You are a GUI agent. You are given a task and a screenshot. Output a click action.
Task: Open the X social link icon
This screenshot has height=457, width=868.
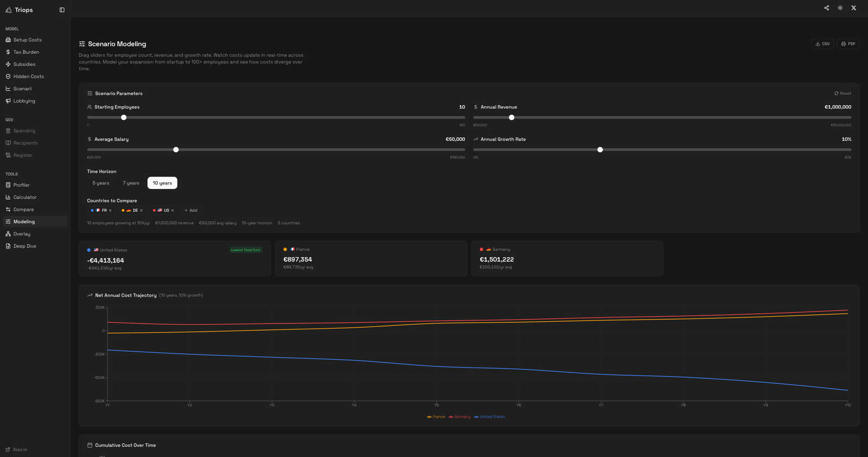pyautogui.click(x=853, y=8)
